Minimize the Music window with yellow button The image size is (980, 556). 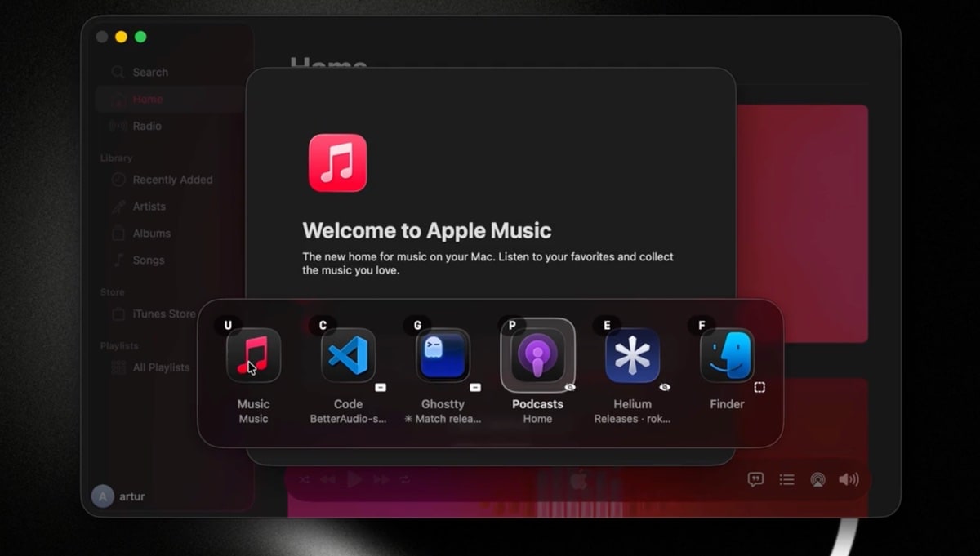click(x=121, y=37)
